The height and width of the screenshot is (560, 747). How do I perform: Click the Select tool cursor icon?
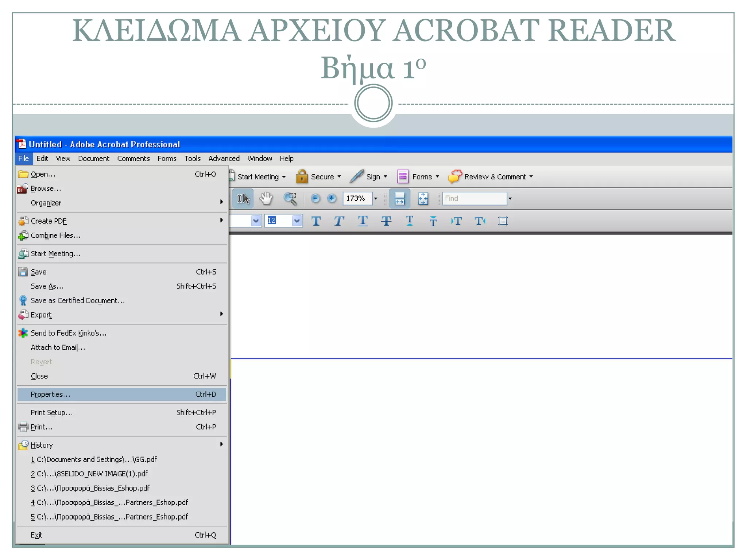[x=243, y=199]
